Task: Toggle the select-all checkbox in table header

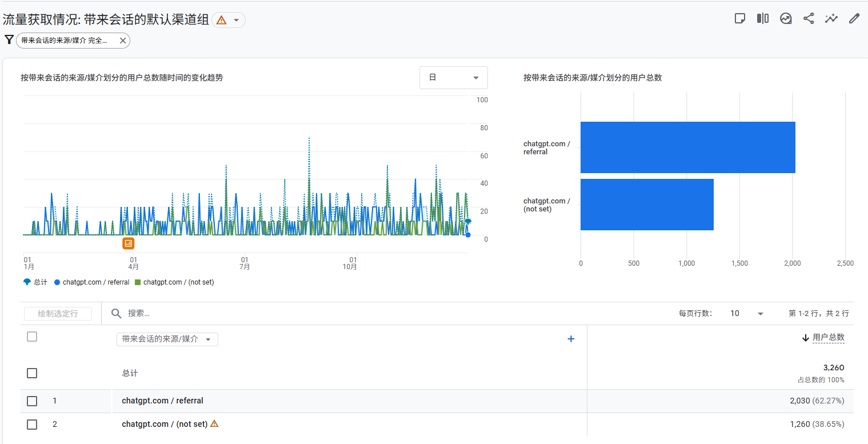Action: pyautogui.click(x=32, y=337)
